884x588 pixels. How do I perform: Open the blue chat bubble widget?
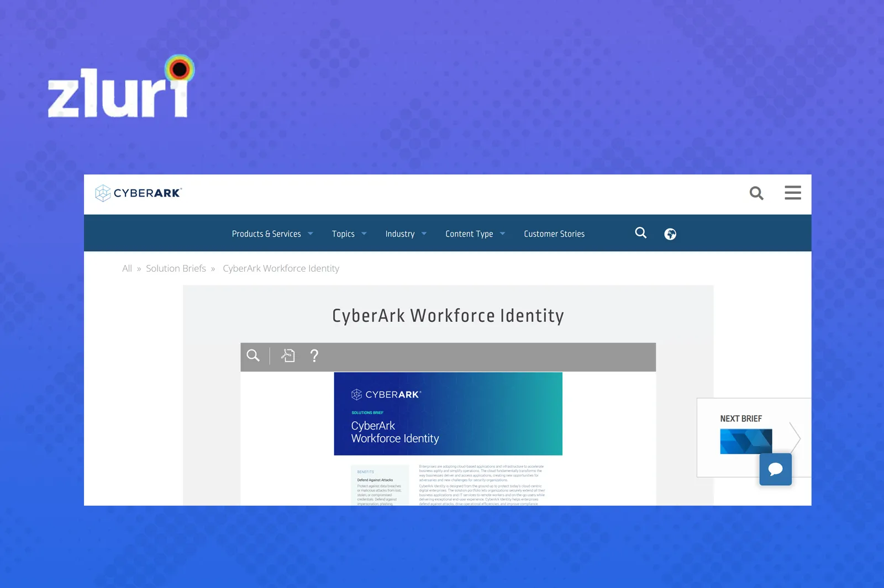(776, 469)
